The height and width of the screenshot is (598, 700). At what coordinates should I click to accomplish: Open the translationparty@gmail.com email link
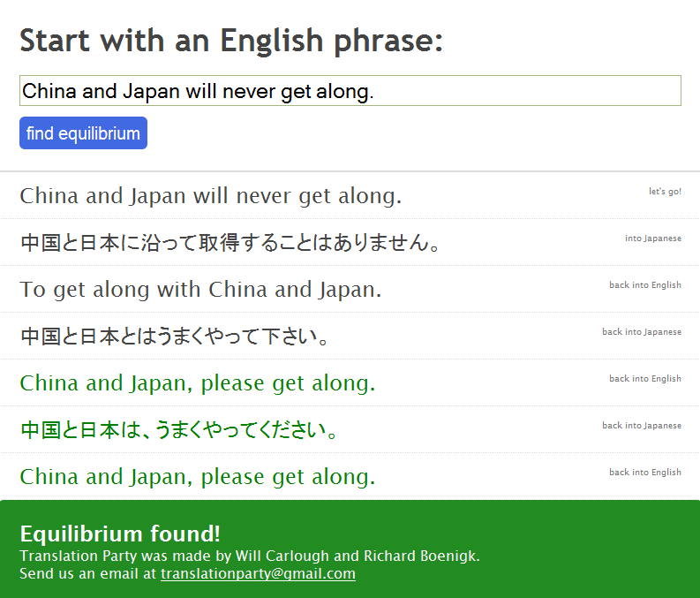click(258, 574)
